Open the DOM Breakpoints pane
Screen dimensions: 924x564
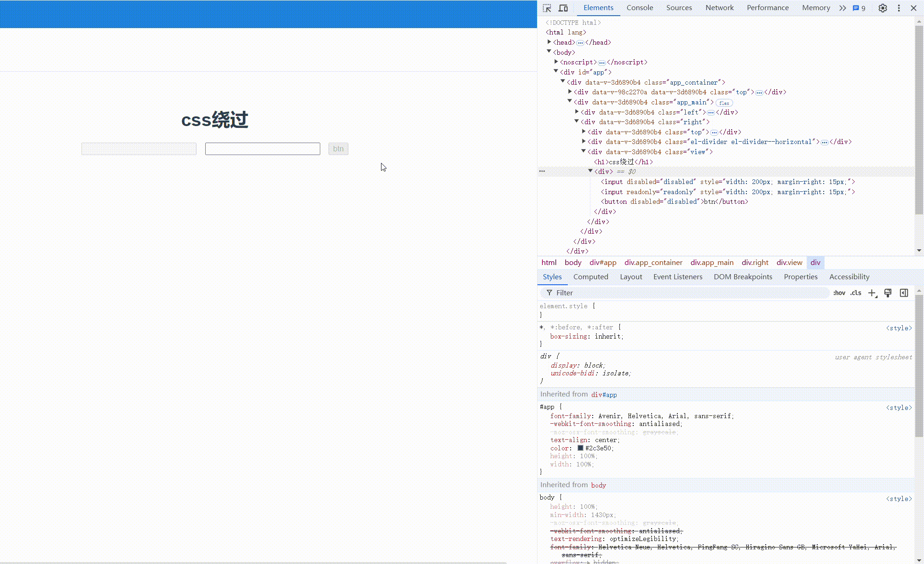pos(743,277)
